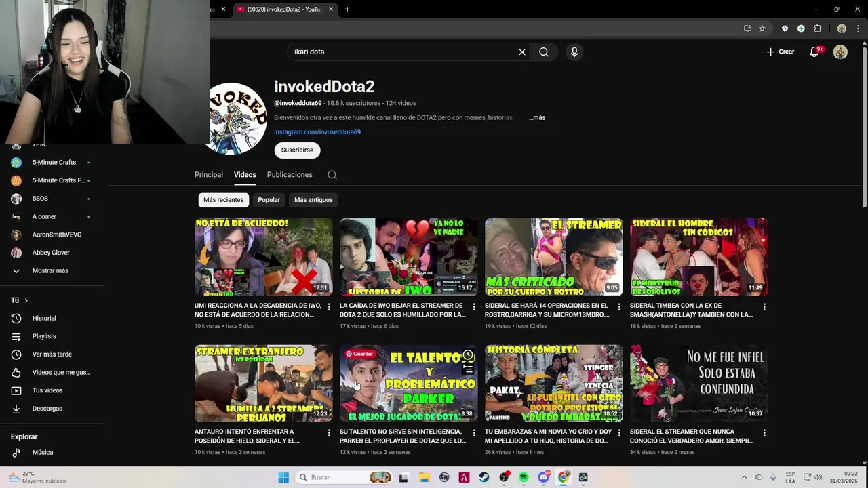Play the HISTORIA DE IWO thumbnail video
868x488 pixels.
point(409,257)
